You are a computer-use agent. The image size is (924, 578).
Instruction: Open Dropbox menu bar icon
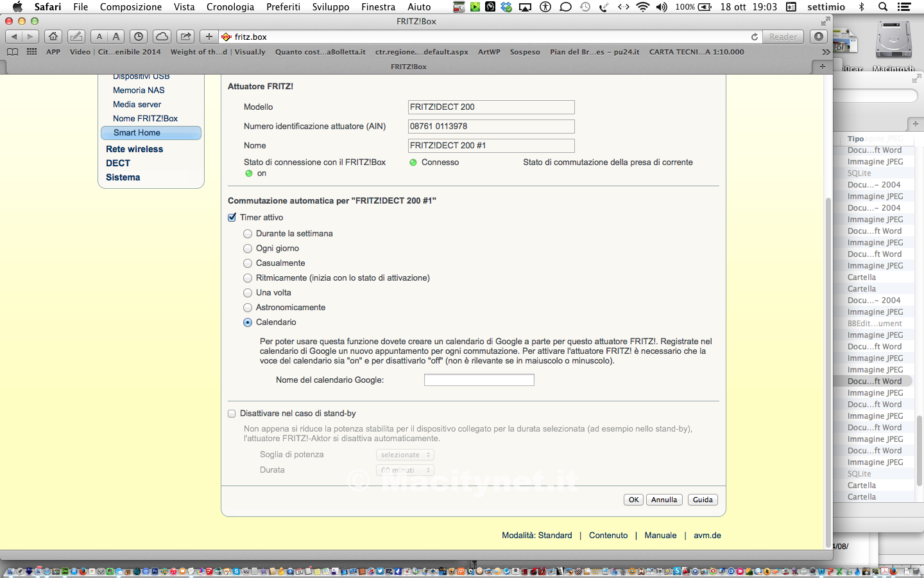[507, 7]
